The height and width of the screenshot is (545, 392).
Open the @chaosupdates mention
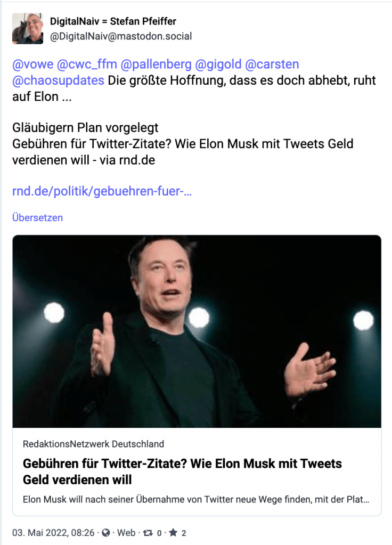point(58,81)
